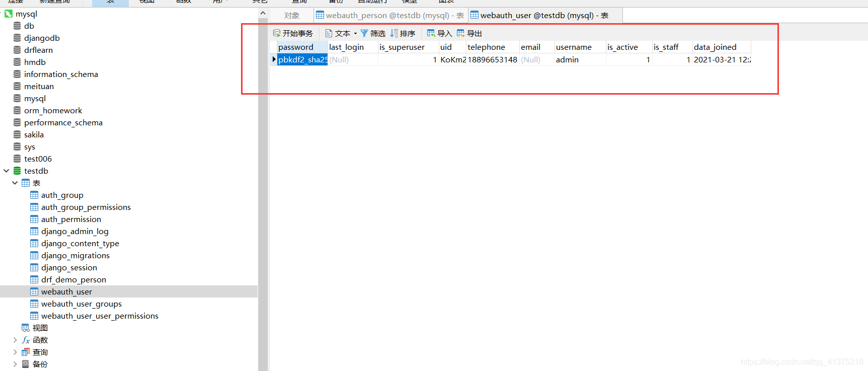Select auth_group_permissions table in tree
This screenshot has height=371, width=868.
tap(86, 207)
